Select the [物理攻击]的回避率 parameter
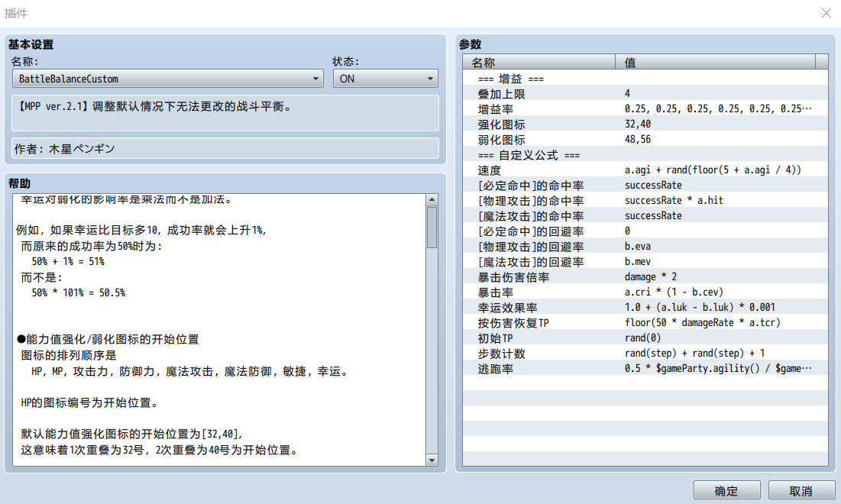The image size is (841, 504). pos(645,246)
